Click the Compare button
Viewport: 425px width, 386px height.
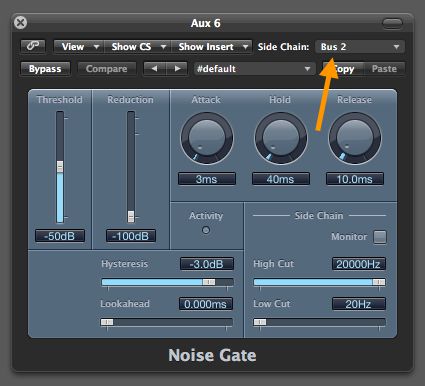click(x=107, y=69)
